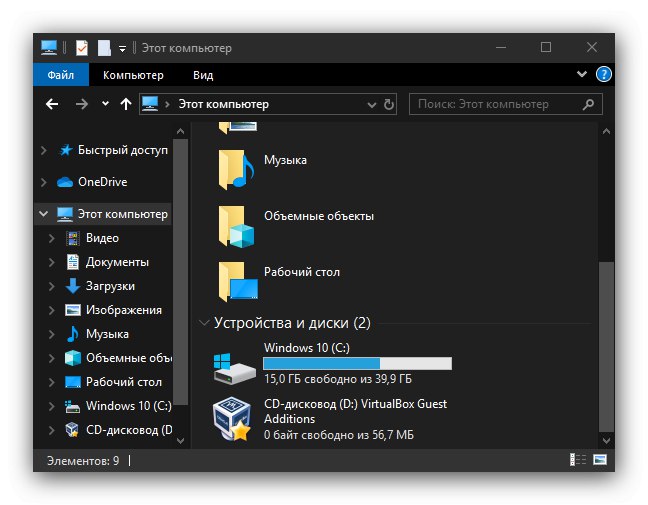Select OneDrive in the sidebar
The height and width of the screenshot is (505, 648).
click(102, 182)
